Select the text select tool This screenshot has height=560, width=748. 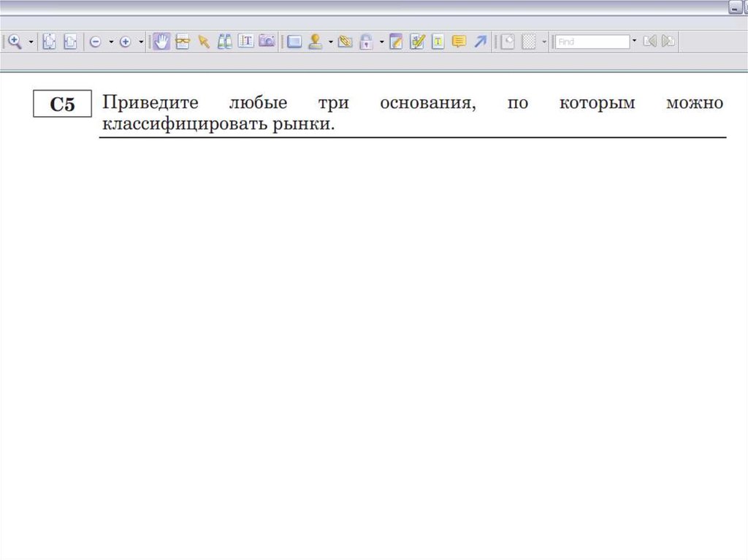point(246,42)
